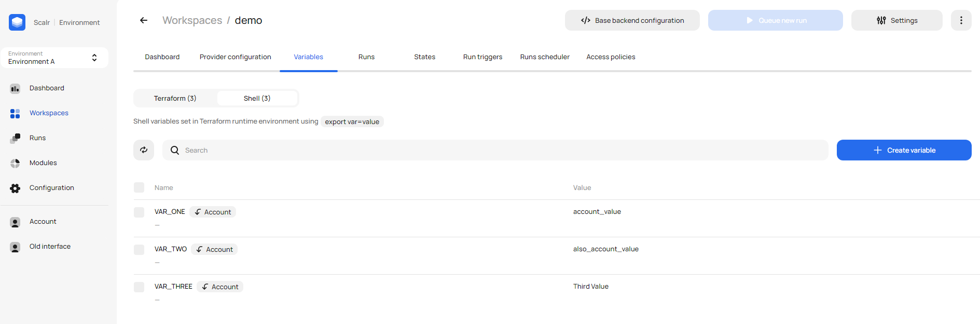This screenshot has height=324, width=980.
Task: Click the play icon in Queue new run
Action: 750,20
